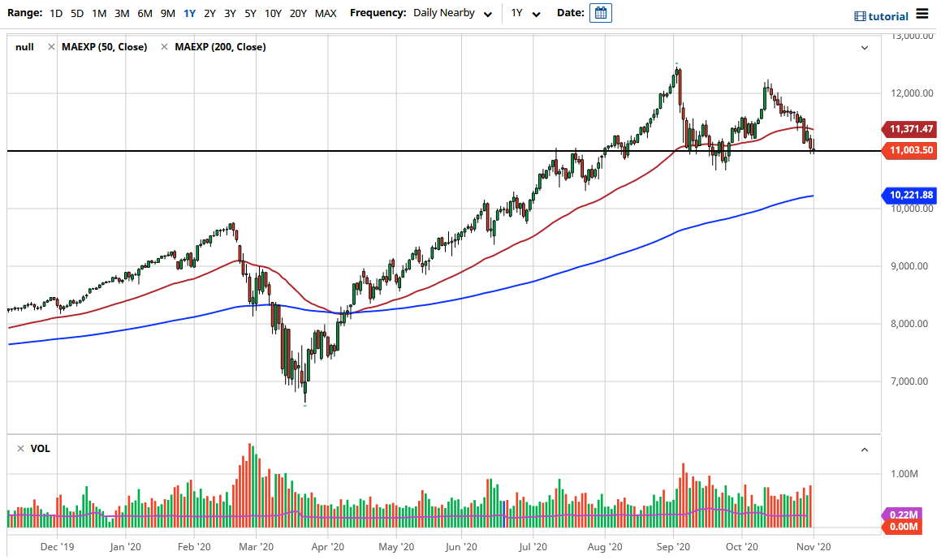
Task: Collapse the main chart panel
Action: pos(865,47)
